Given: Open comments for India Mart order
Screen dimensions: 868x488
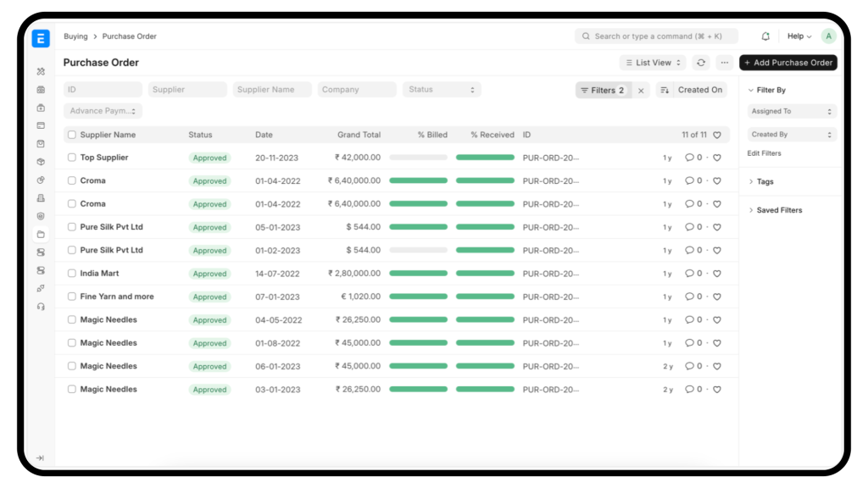Looking at the screenshot, I should pos(689,274).
